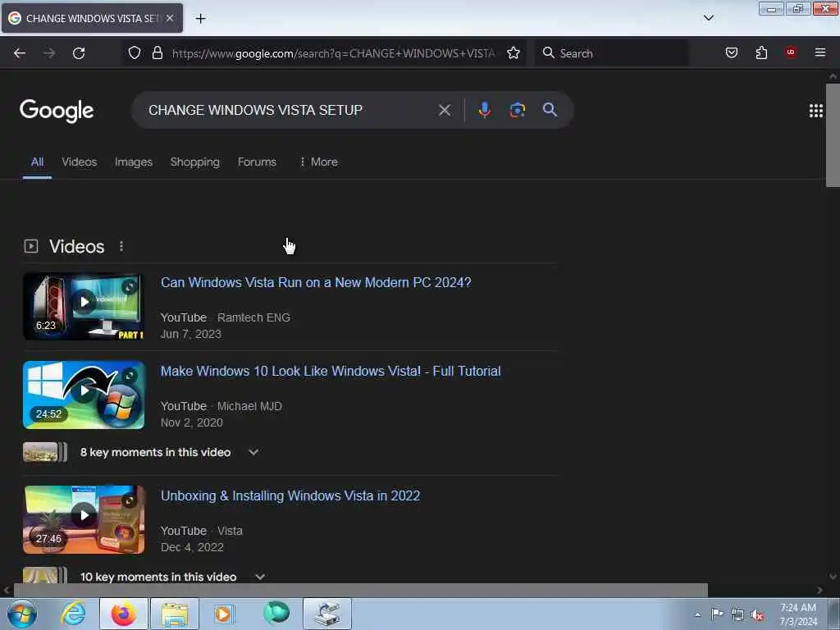This screenshot has width=840, height=630.
Task: Open Unboxing & Installing Windows Vista in 2022 link
Action: [290, 495]
